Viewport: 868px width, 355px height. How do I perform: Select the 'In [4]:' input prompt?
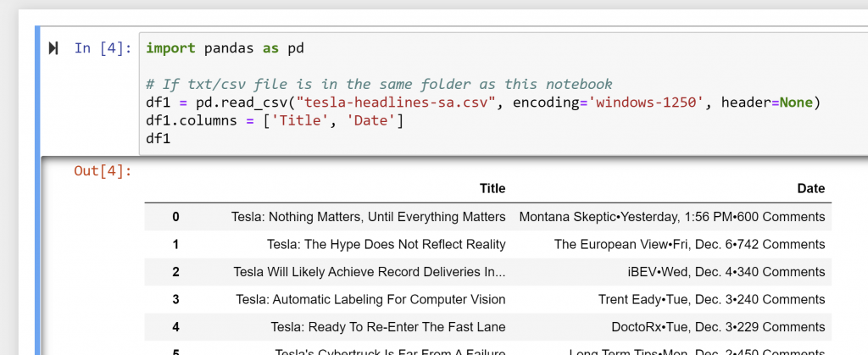coord(103,48)
